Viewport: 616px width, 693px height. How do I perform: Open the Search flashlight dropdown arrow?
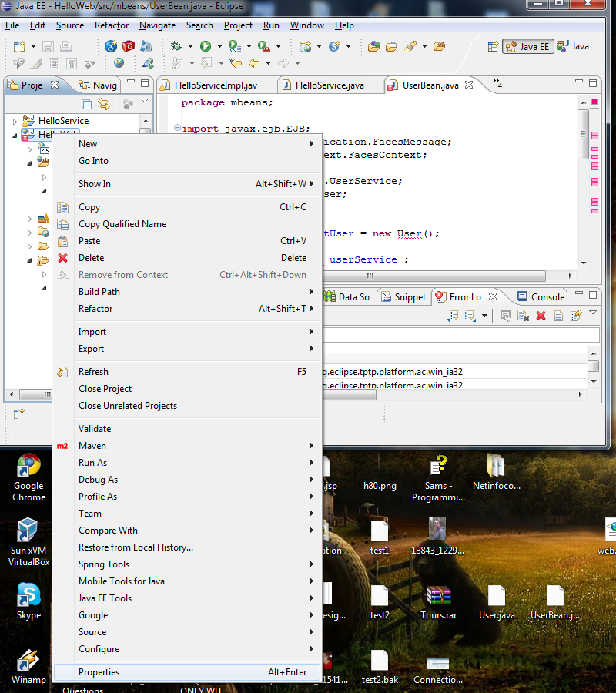tap(424, 46)
